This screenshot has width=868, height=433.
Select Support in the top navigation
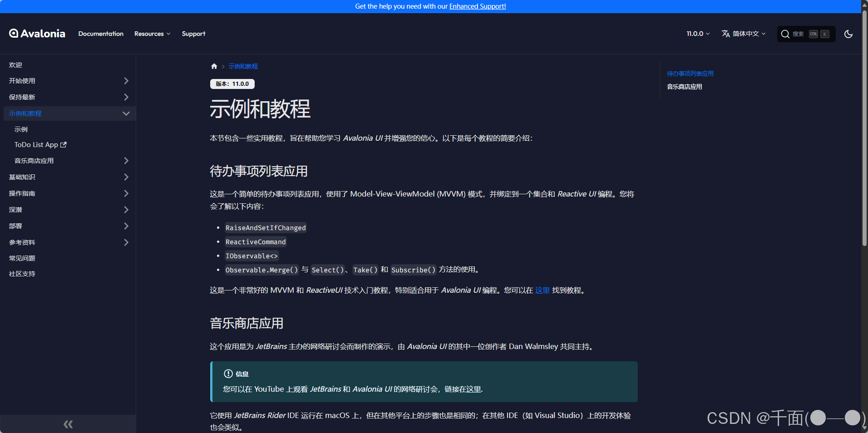tap(193, 34)
